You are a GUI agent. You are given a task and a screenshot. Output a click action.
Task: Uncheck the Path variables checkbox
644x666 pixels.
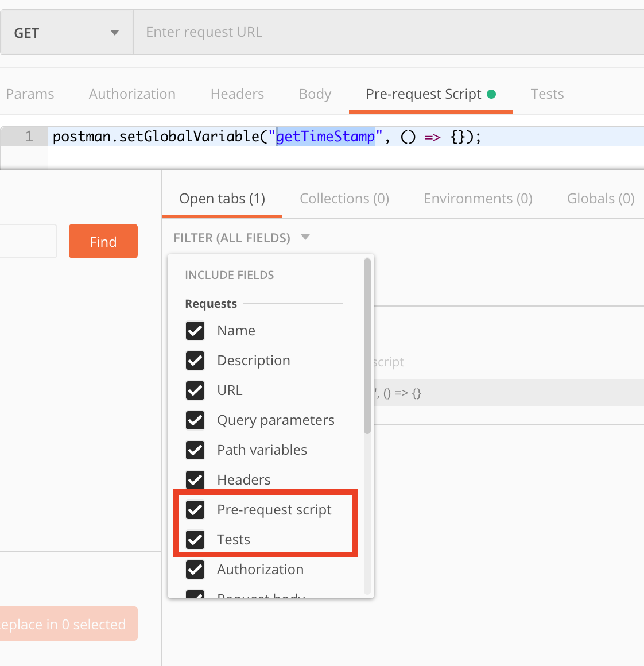(x=195, y=450)
